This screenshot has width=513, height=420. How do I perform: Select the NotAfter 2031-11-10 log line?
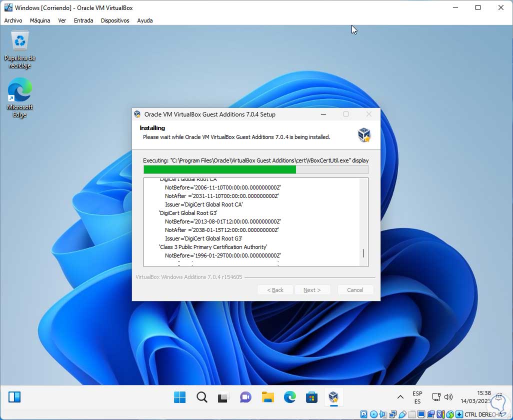tap(221, 196)
